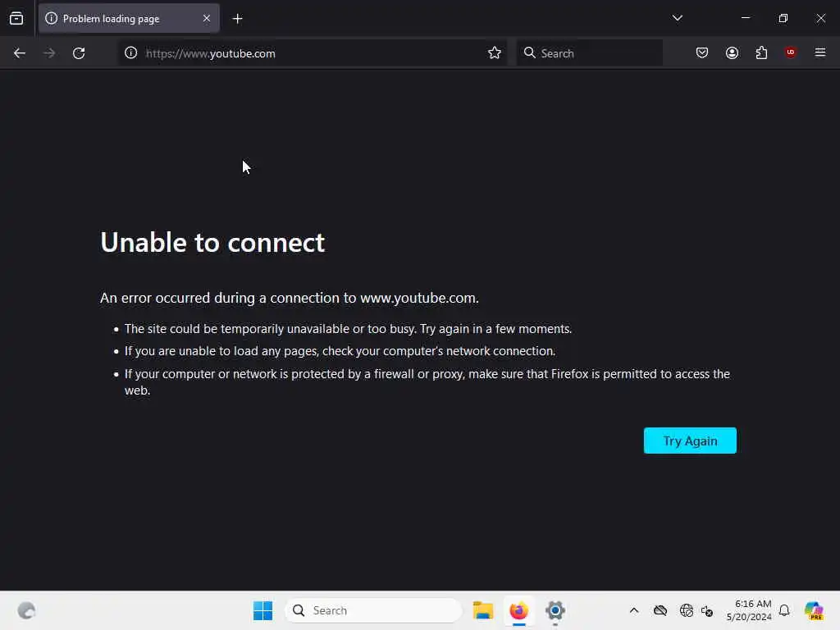Click the 'Unable to connect' heading
The image size is (840, 630).
coord(212,242)
